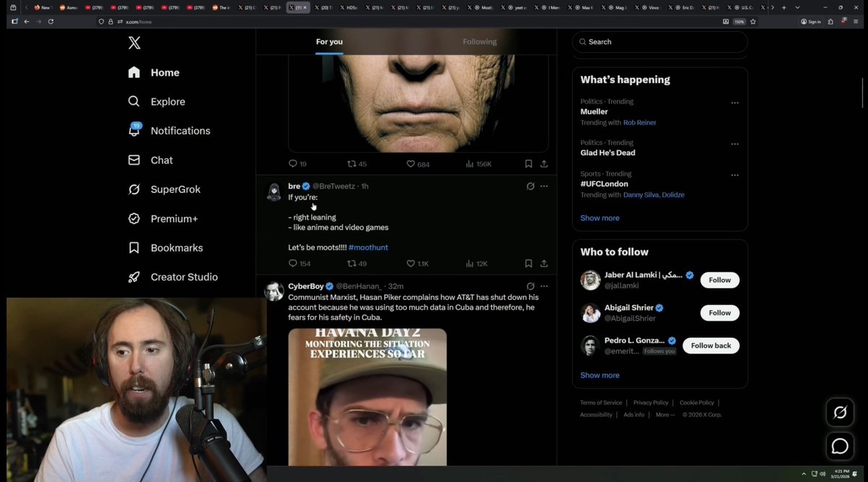Open more options on bre's tweet

pyautogui.click(x=544, y=186)
